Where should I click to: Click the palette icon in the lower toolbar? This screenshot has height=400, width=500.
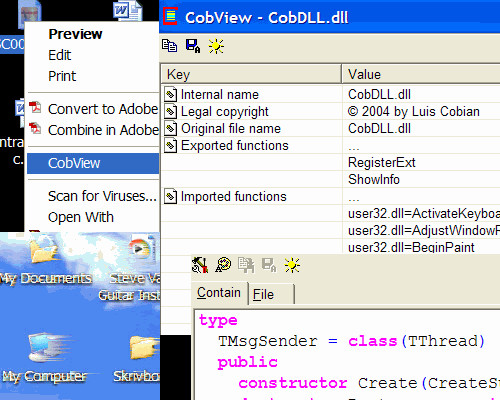[x=223, y=265]
